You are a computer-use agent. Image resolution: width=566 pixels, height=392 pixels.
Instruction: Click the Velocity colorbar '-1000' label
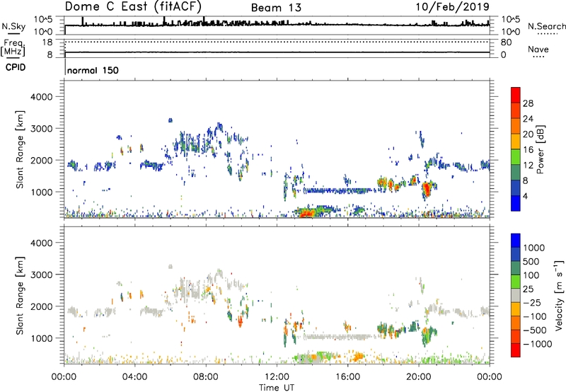coord(537,344)
